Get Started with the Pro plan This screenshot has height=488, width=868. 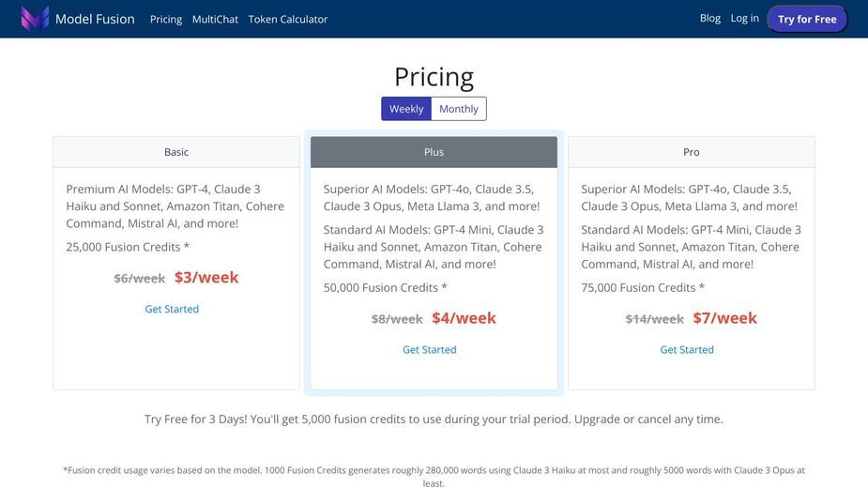[687, 349]
